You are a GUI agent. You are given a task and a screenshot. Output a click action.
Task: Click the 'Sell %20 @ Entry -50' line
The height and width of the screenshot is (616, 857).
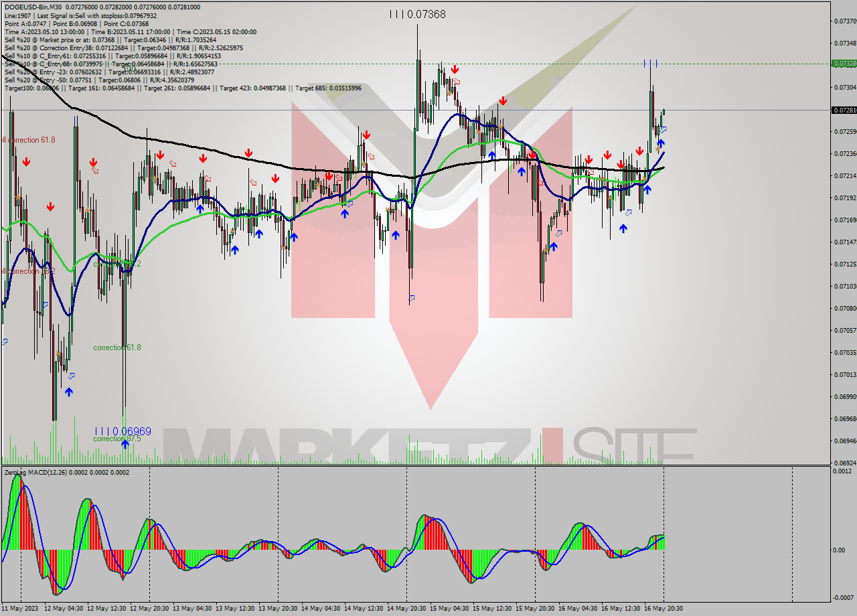[99, 80]
